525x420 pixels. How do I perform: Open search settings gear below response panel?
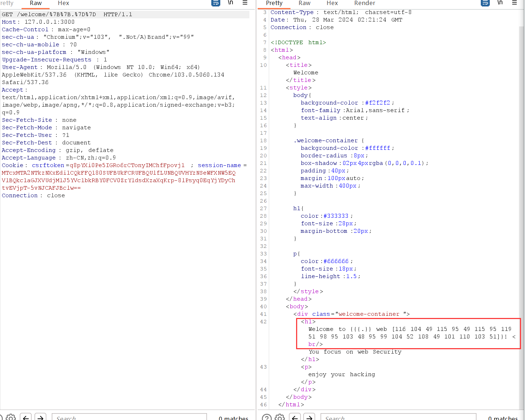[x=280, y=417]
